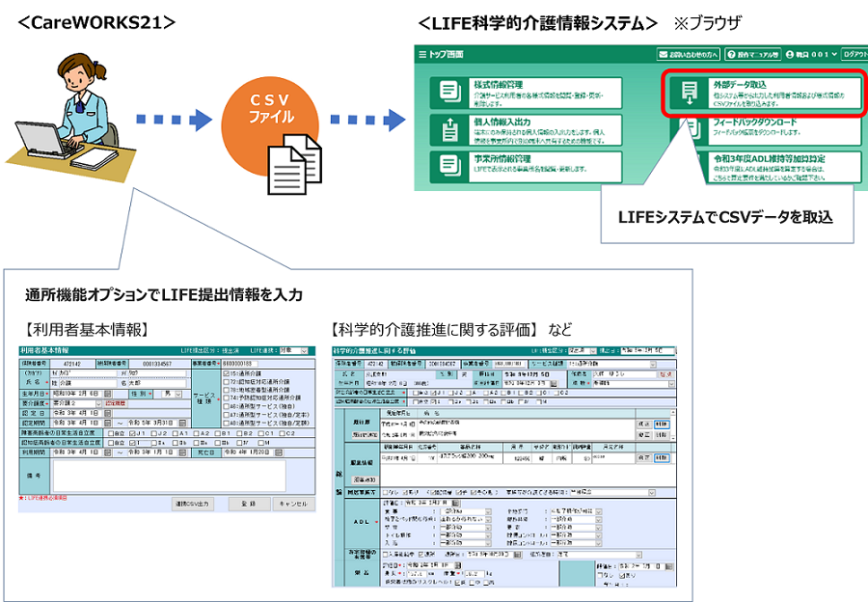Click 削除 button in 服薬情報 row
Image resolution: width=868 pixels, height=602 pixels.
(x=662, y=458)
